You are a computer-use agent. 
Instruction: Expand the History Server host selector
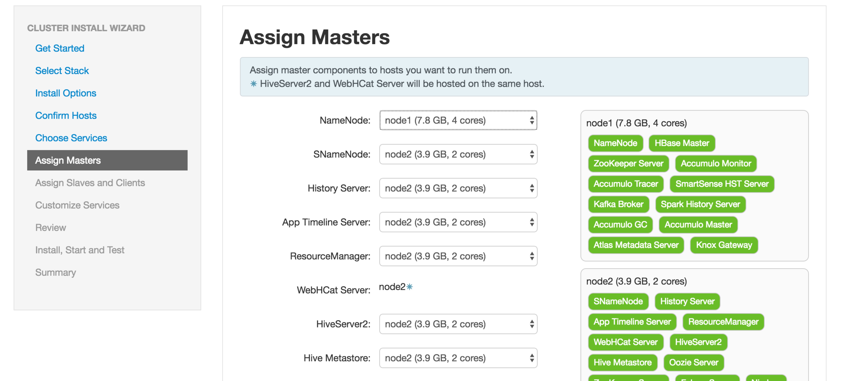(458, 188)
